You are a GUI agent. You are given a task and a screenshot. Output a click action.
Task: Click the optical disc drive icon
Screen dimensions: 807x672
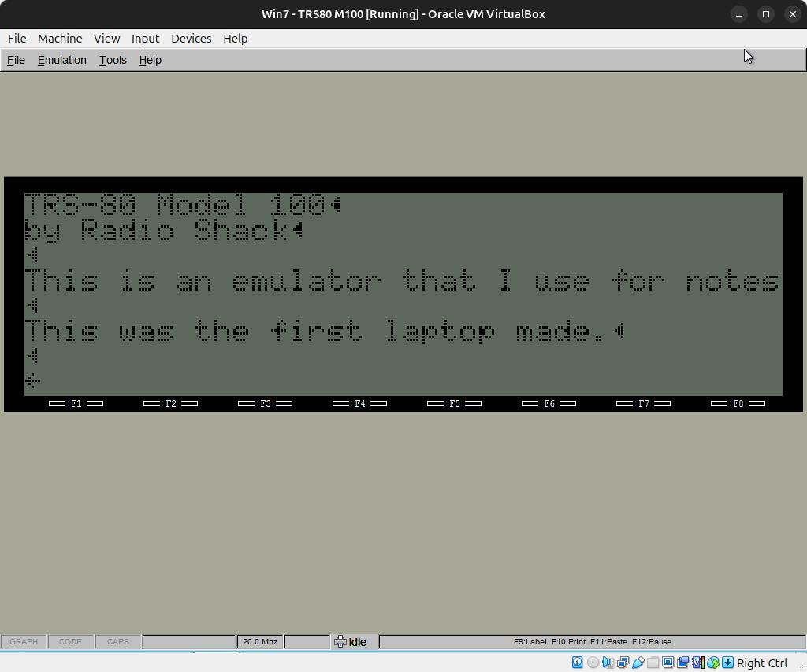593,663
